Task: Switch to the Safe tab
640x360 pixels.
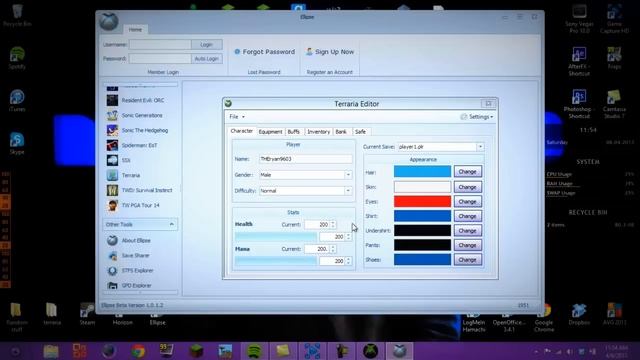Action: (x=360, y=132)
